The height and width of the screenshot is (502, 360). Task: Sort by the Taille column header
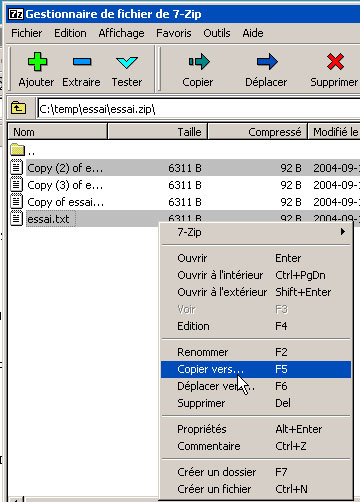pos(157,132)
